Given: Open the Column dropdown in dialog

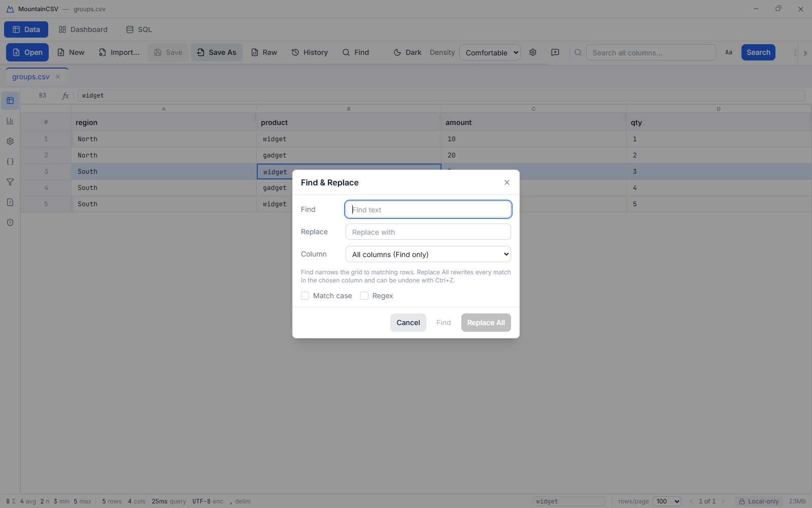Looking at the screenshot, I should (x=428, y=254).
